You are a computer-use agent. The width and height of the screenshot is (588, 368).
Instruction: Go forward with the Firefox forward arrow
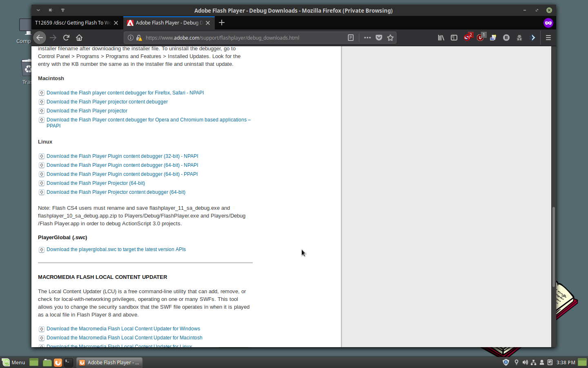[53, 38]
